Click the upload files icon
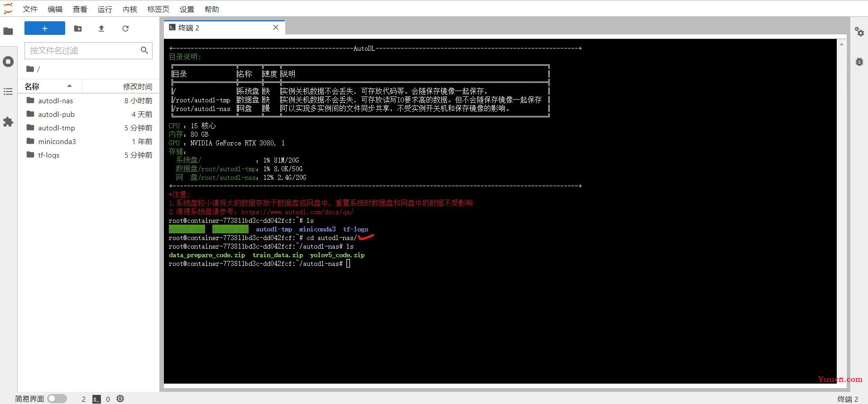868x404 pixels. pyautogui.click(x=101, y=29)
